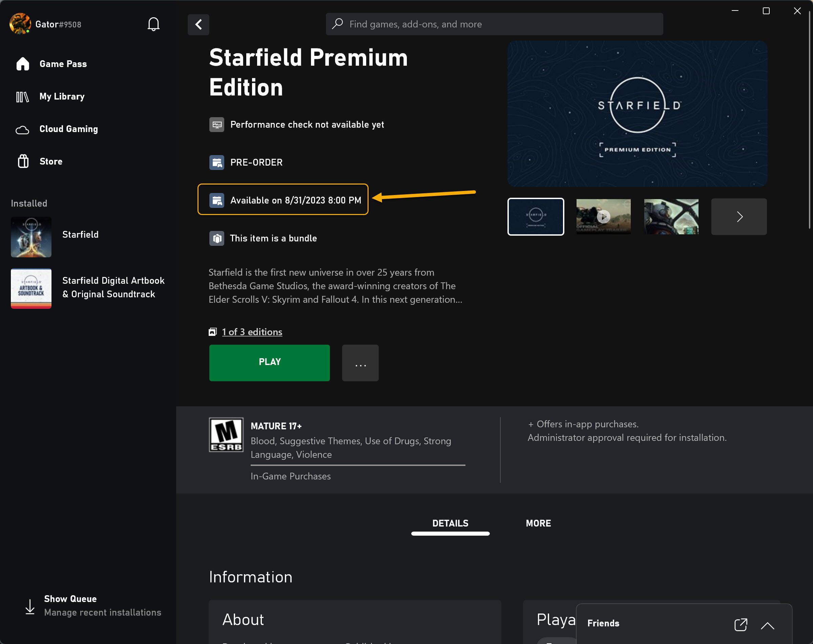Click the Artbook & Soundtrack cover art
The width and height of the screenshot is (813, 644).
pyautogui.click(x=31, y=288)
